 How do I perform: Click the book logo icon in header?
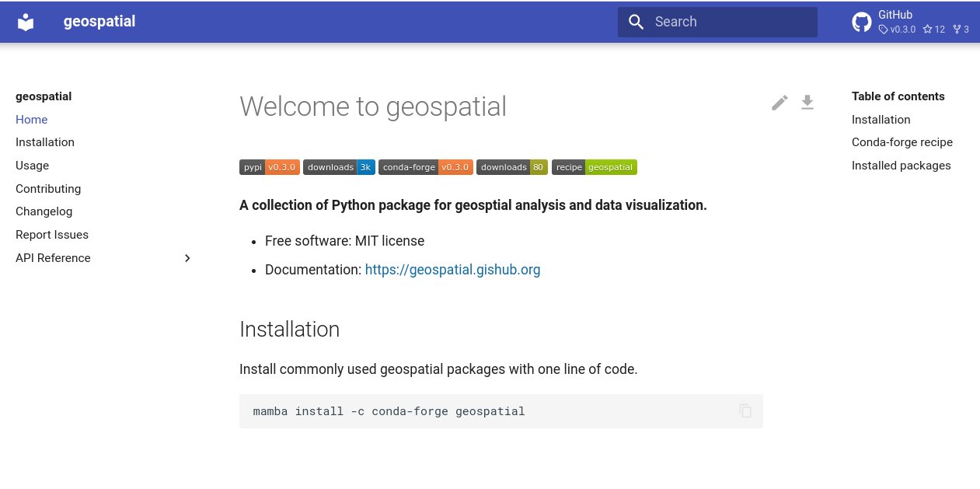click(26, 22)
